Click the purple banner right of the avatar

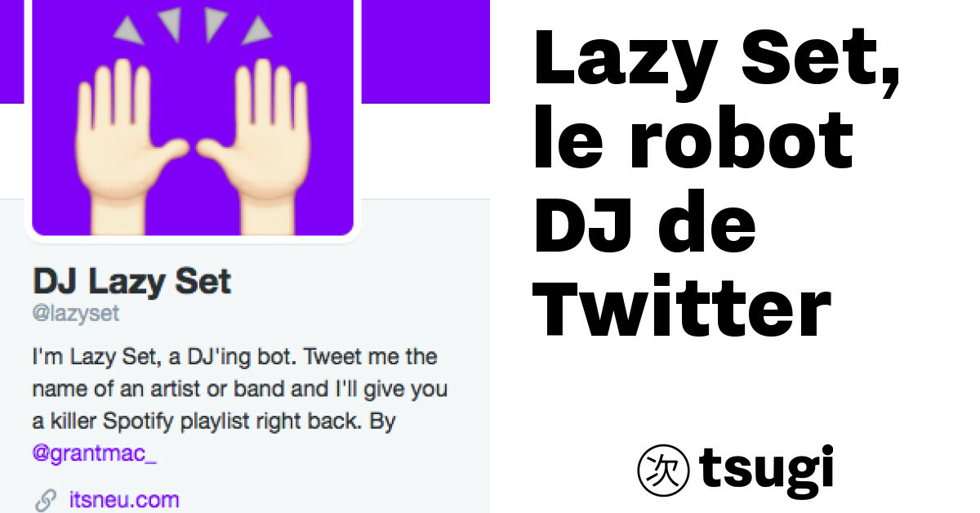(x=425, y=49)
